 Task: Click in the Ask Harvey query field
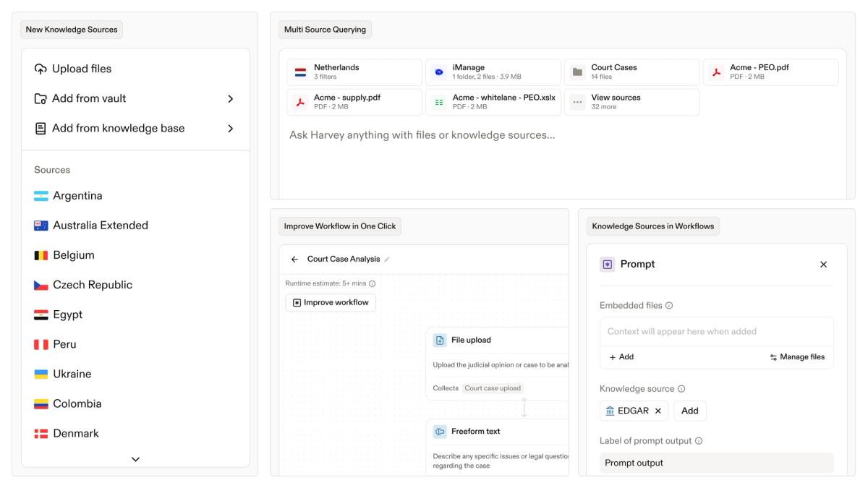(x=563, y=135)
